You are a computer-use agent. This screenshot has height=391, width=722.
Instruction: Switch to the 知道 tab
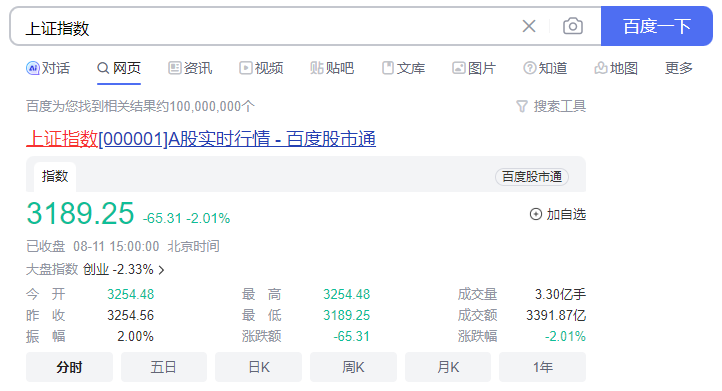(x=545, y=68)
